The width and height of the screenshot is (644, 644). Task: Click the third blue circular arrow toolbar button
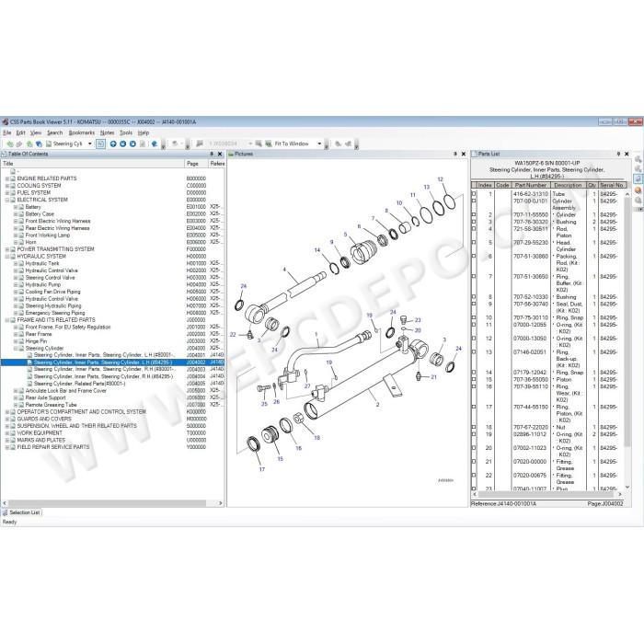pyautogui.click(x=132, y=144)
